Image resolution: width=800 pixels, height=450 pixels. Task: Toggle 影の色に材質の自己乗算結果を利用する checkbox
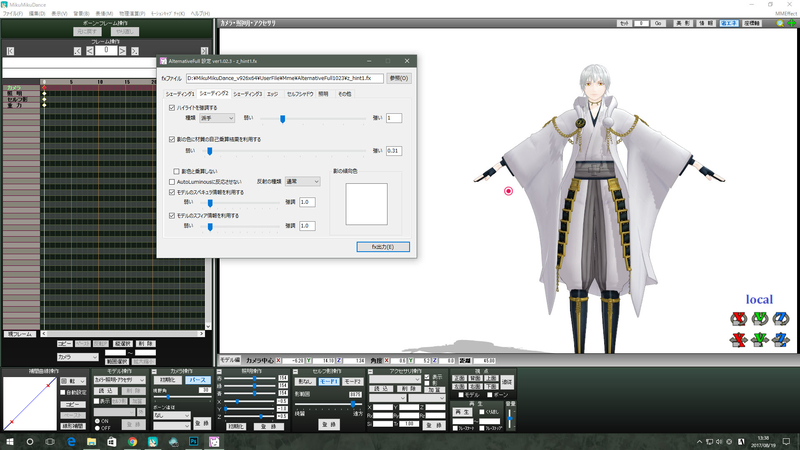(172, 139)
